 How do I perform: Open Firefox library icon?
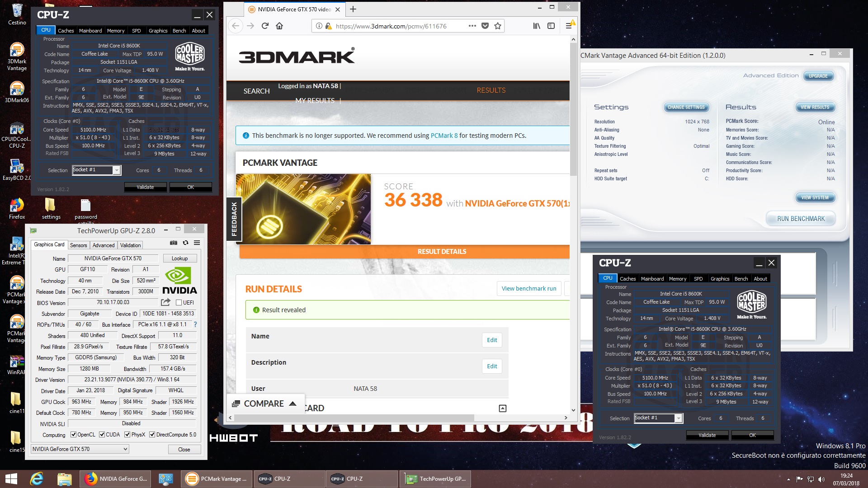tap(537, 26)
